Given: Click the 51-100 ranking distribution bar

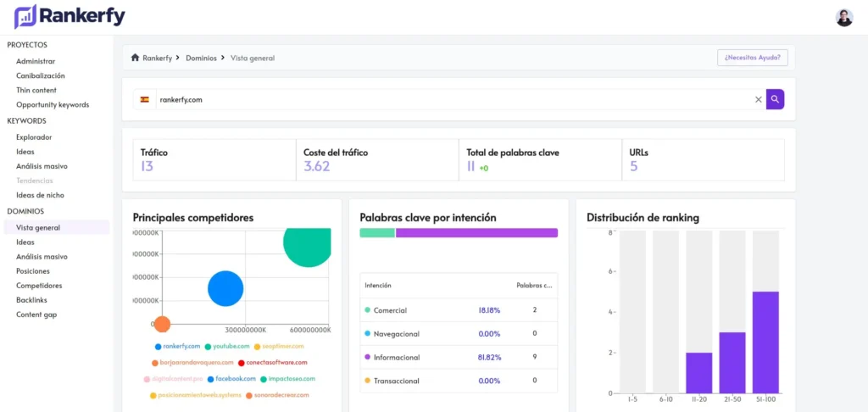Looking at the screenshot, I should click(x=765, y=342).
